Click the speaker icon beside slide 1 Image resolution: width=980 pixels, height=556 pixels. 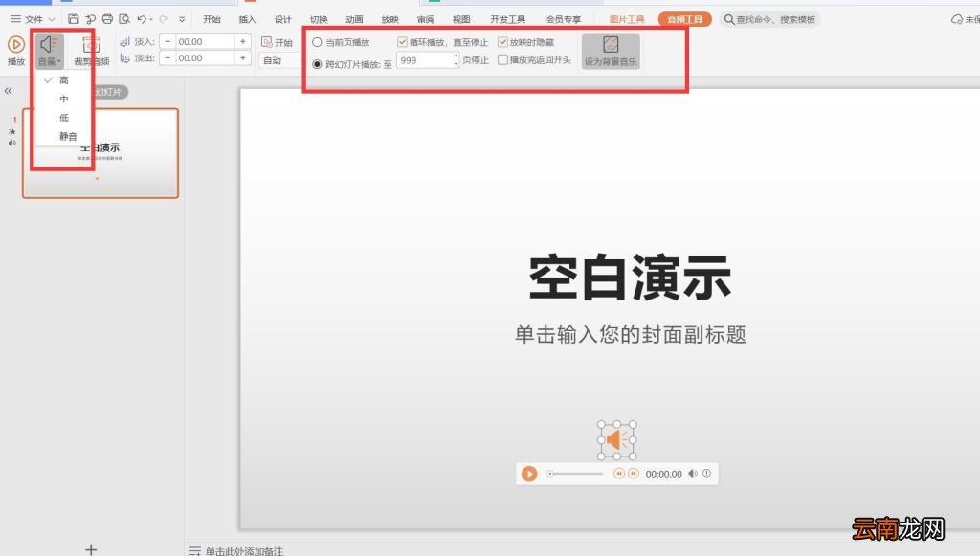click(x=11, y=143)
